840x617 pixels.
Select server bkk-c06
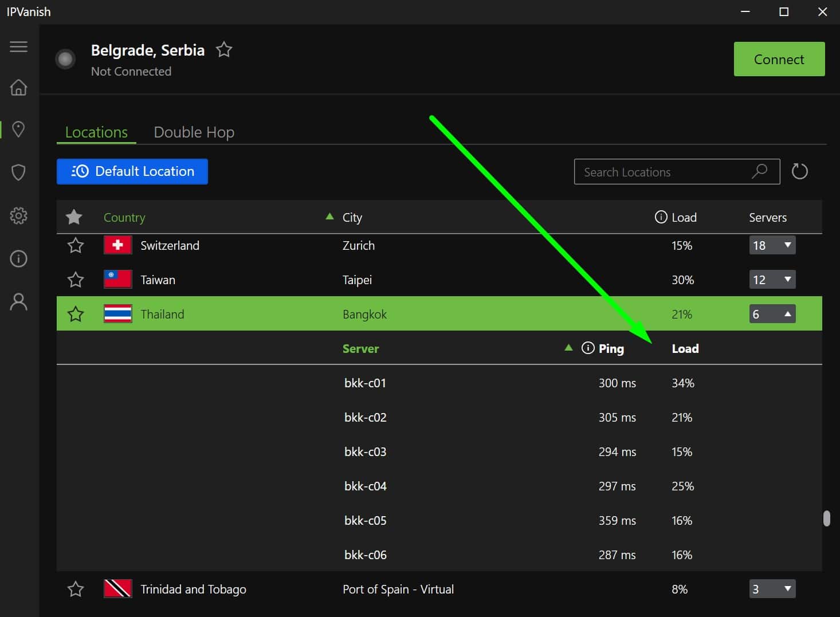pyautogui.click(x=366, y=555)
